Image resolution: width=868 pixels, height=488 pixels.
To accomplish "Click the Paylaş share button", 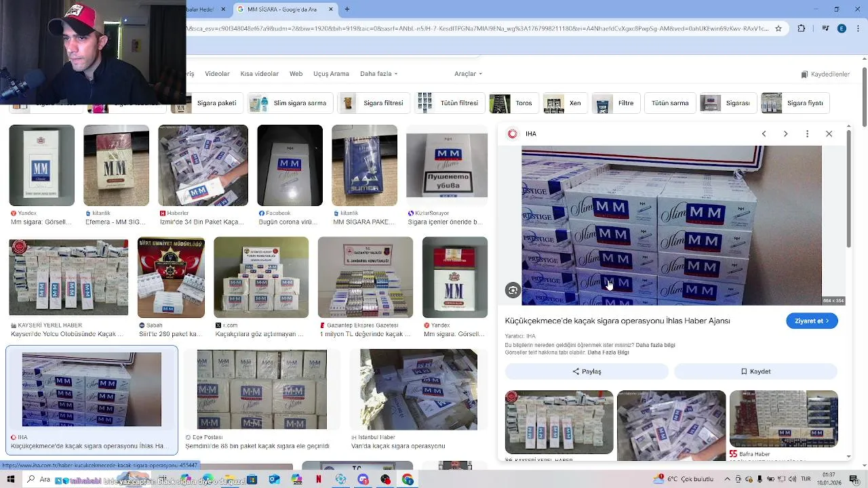I will pyautogui.click(x=587, y=371).
